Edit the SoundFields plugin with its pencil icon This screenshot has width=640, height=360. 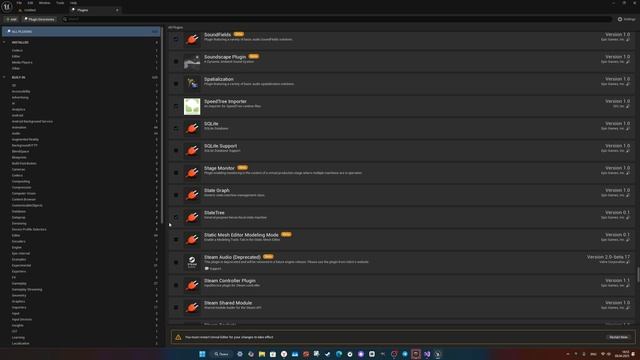click(628, 40)
